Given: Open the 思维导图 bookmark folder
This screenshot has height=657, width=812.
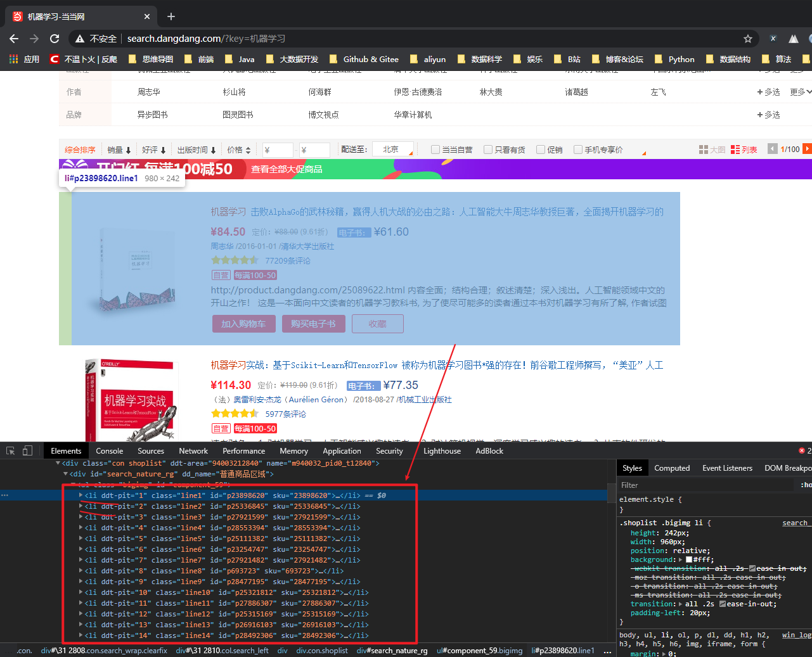Looking at the screenshot, I should tap(151, 59).
